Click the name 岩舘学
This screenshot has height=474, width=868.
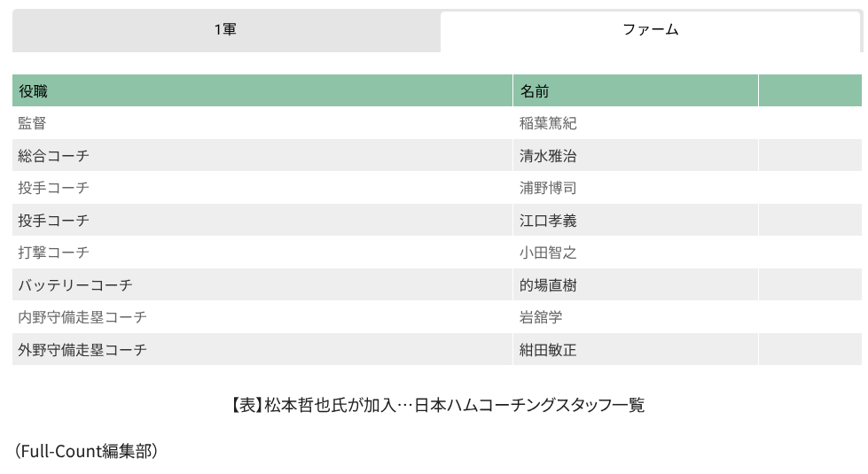[x=541, y=317]
